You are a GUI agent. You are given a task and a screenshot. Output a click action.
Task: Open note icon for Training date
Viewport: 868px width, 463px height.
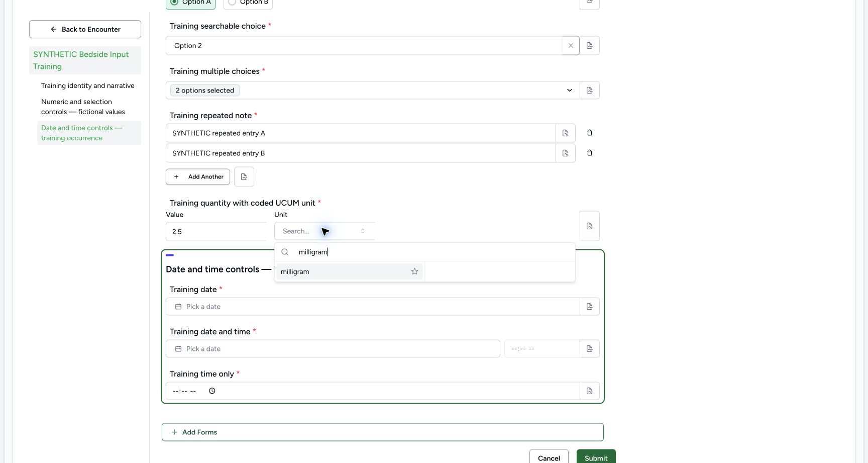click(590, 307)
